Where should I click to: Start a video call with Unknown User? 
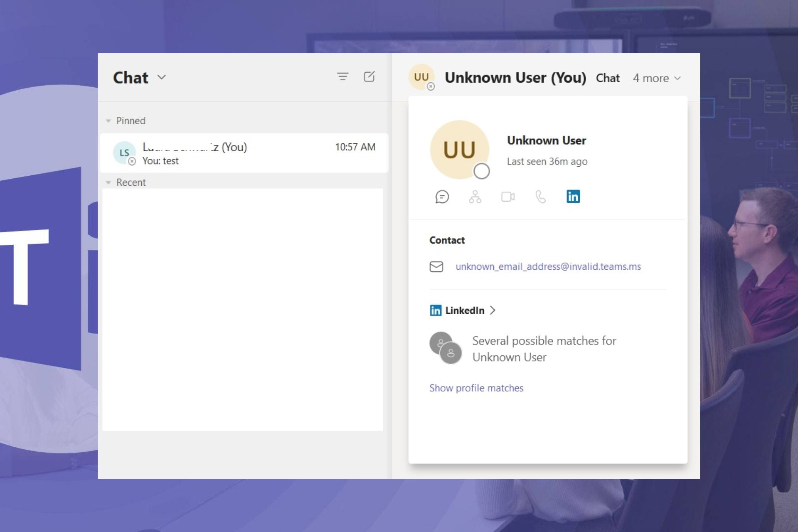point(507,197)
